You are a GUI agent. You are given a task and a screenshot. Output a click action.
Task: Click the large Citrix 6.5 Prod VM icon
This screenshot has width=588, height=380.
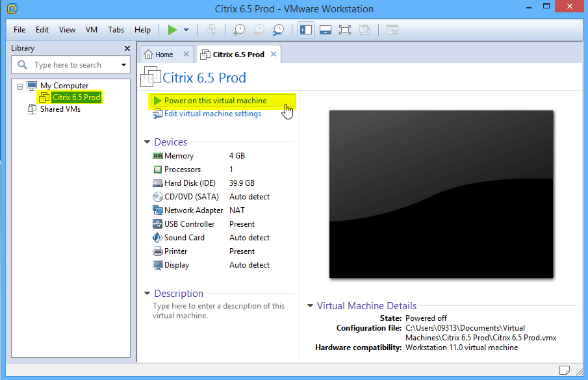click(x=151, y=77)
